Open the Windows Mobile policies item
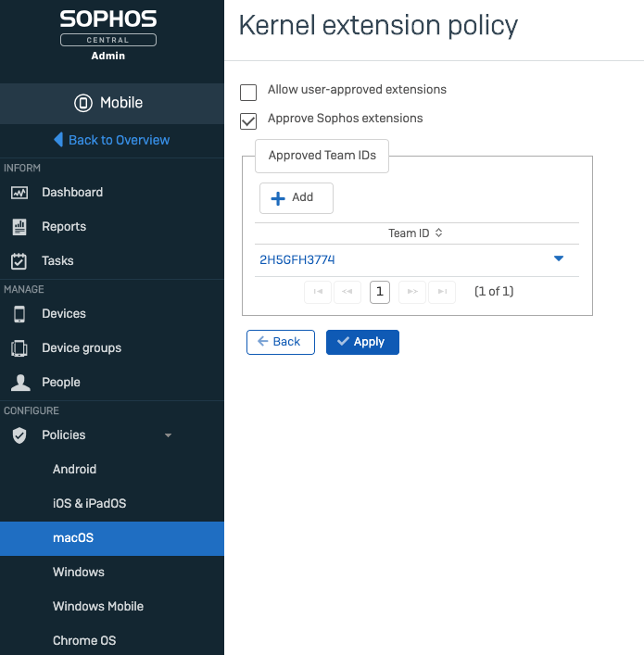The image size is (644, 655). (98, 607)
